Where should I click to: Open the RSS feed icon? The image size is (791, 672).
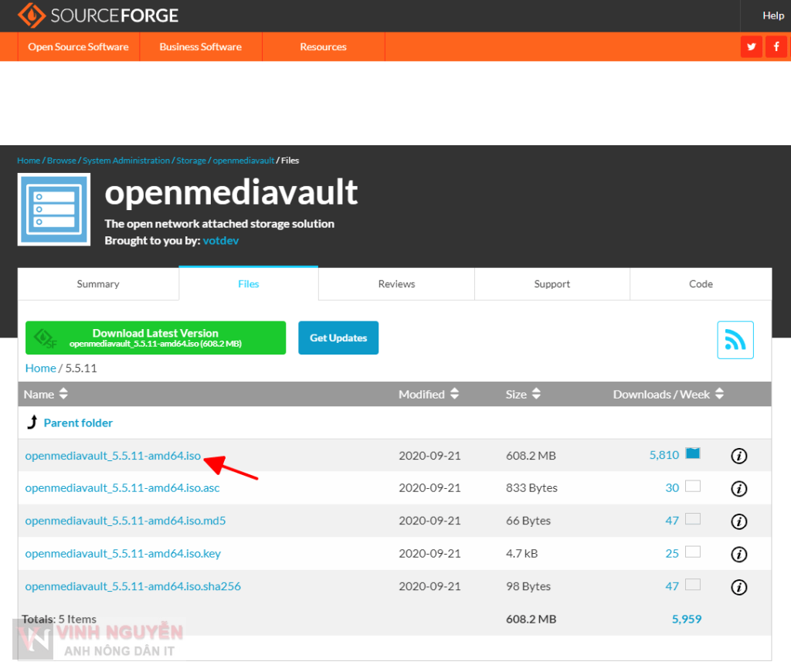point(735,340)
